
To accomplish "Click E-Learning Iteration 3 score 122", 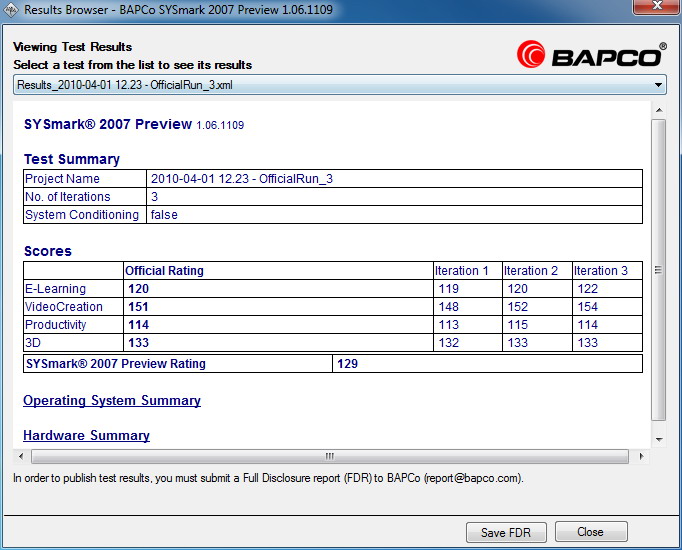I will tap(588, 289).
